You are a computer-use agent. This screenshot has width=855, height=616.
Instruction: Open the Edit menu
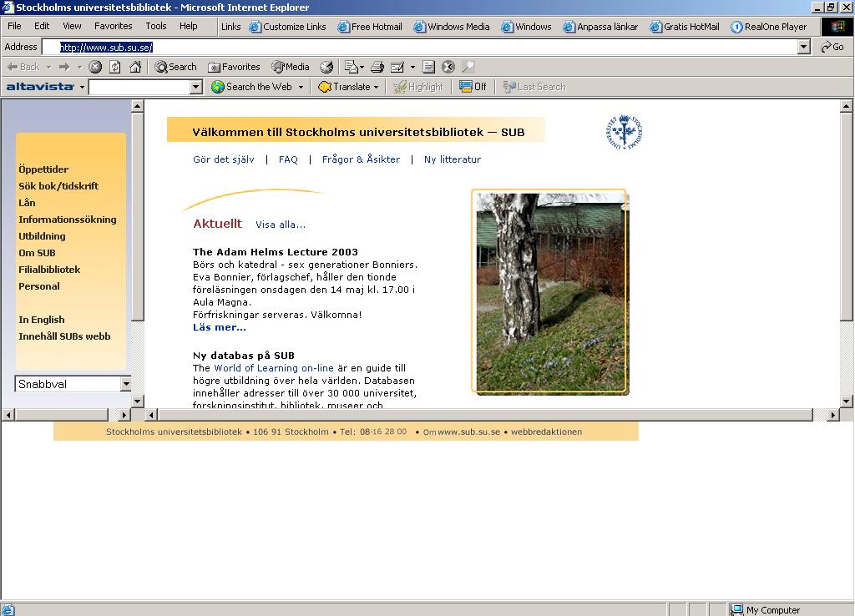tap(42, 26)
